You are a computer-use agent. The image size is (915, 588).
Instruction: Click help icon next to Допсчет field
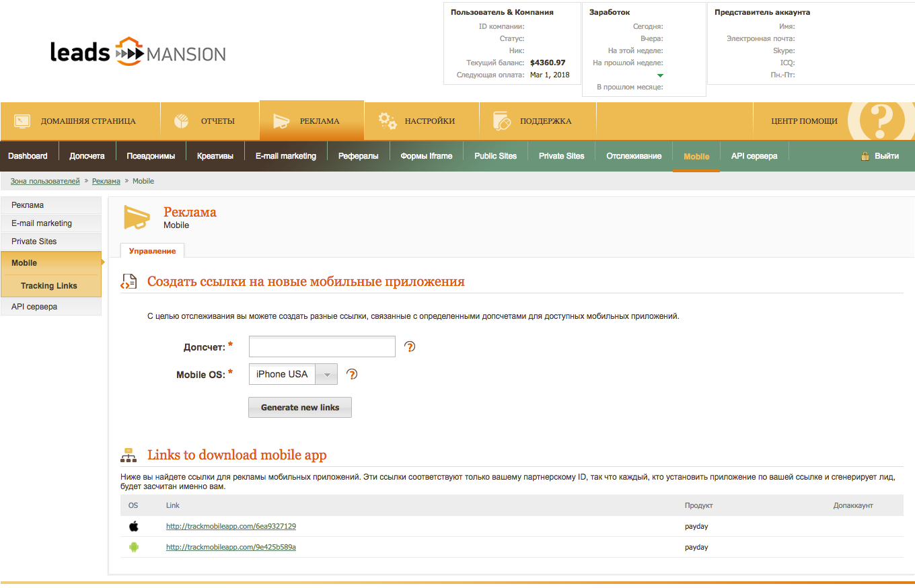(410, 347)
